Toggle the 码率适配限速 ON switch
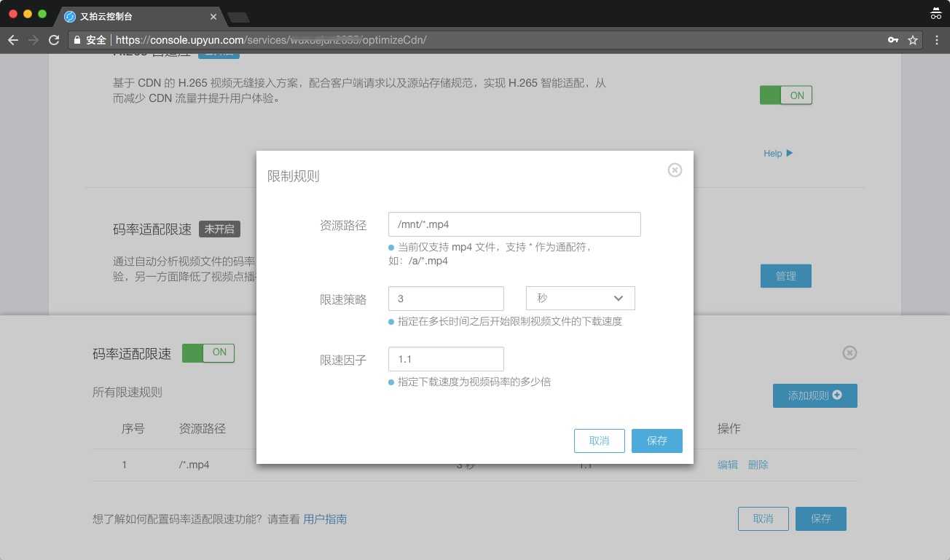The image size is (950, 560). (x=208, y=353)
